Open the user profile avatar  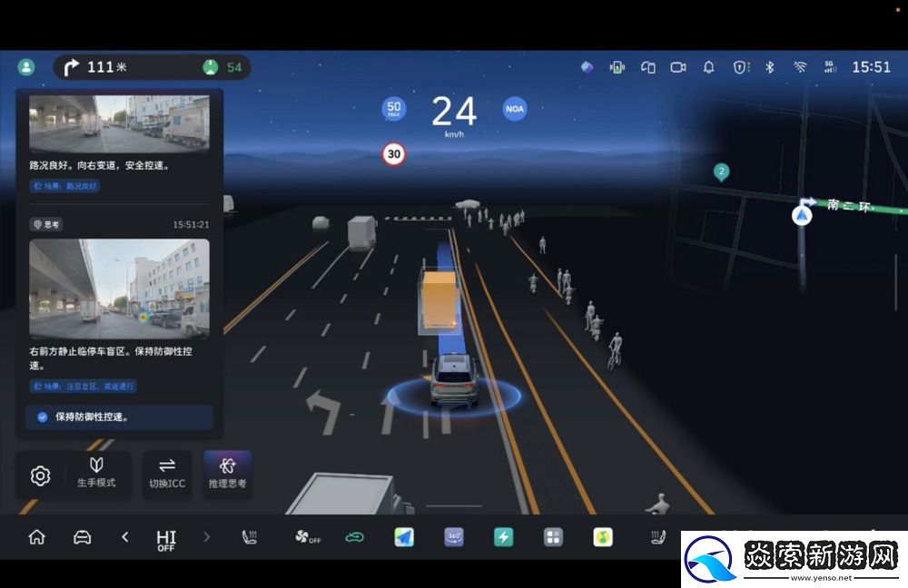tap(26, 67)
